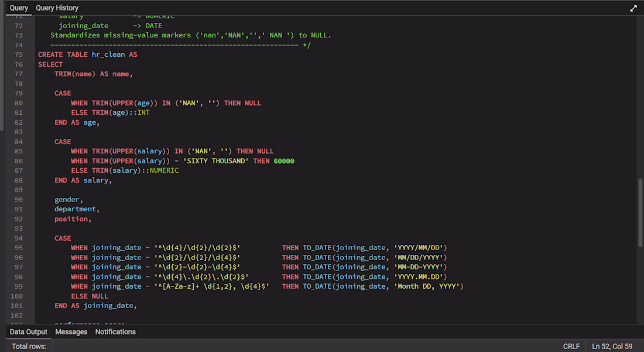
Task: Click the Total rows status label
Action: [x=29, y=347]
